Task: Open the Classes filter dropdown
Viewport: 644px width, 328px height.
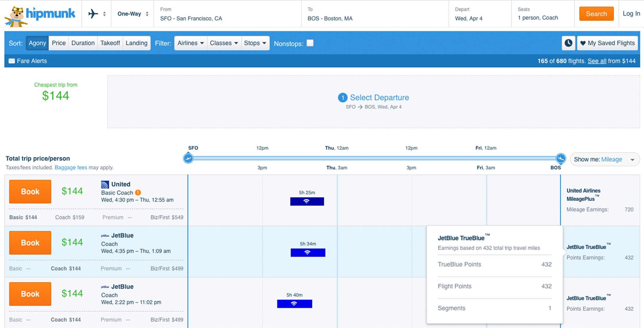Action: [224, 43]
